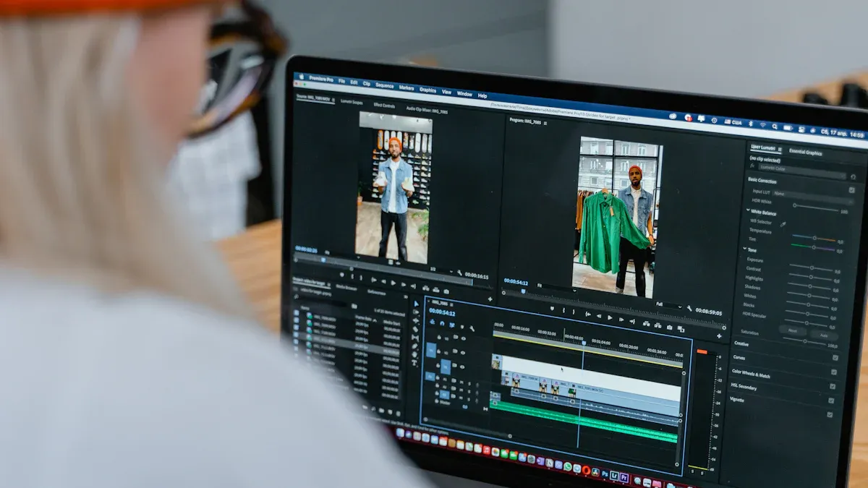
Task: Collapse the White Balance section
Action: (x=748, y=210)
